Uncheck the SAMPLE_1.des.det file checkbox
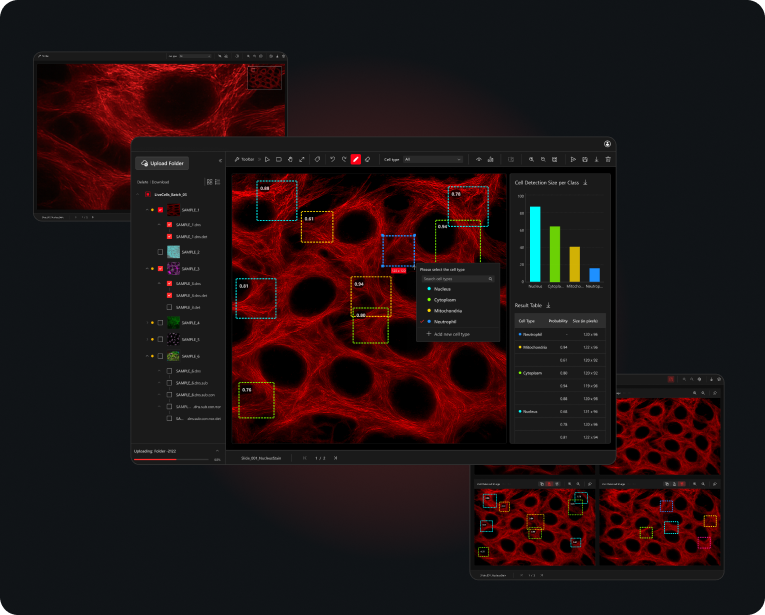This screenshot has height=615, width=765. tap(169, 237)
